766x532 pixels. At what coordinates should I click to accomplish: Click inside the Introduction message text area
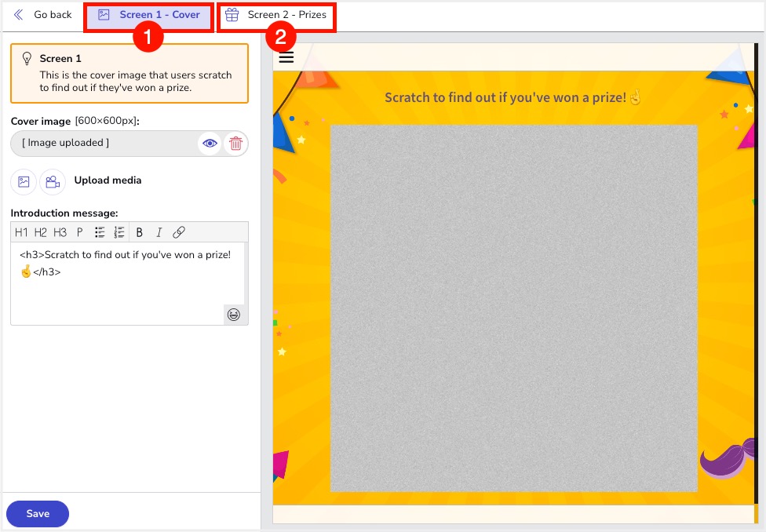pyautogui.click(x=126, y=290)
